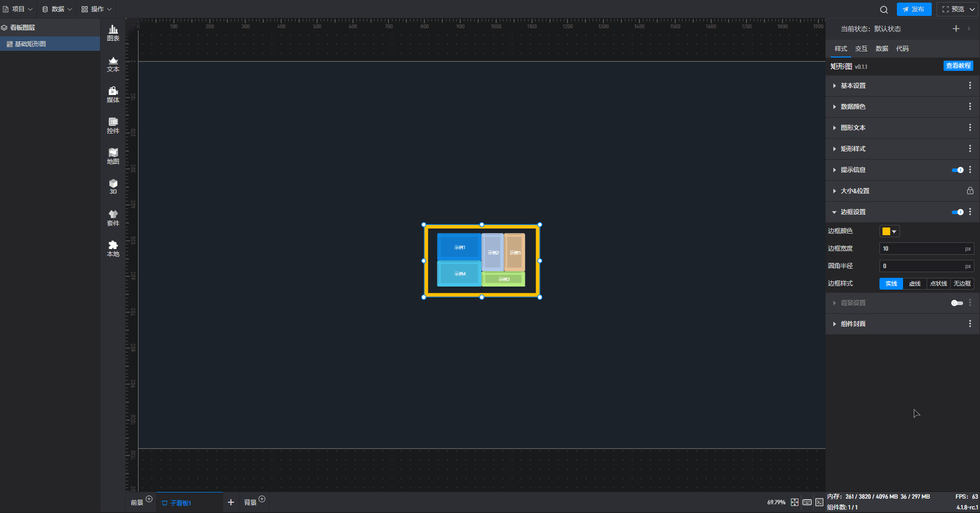Open the 文本 text components icon
Screen dimensions: 980x513
(x=113, y=64)
